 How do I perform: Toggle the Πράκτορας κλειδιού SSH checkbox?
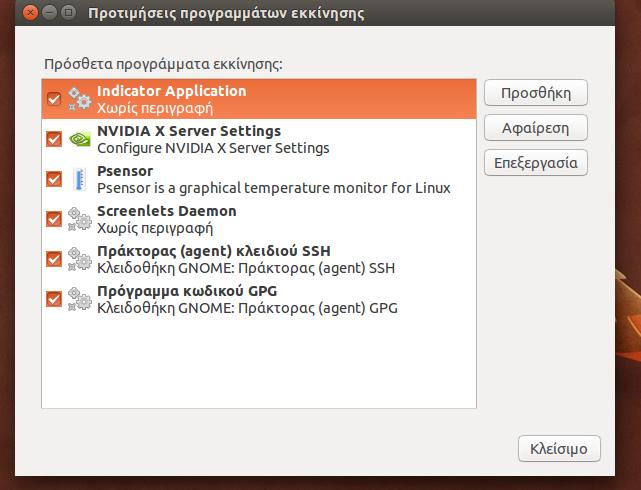[x=54, y=259]
